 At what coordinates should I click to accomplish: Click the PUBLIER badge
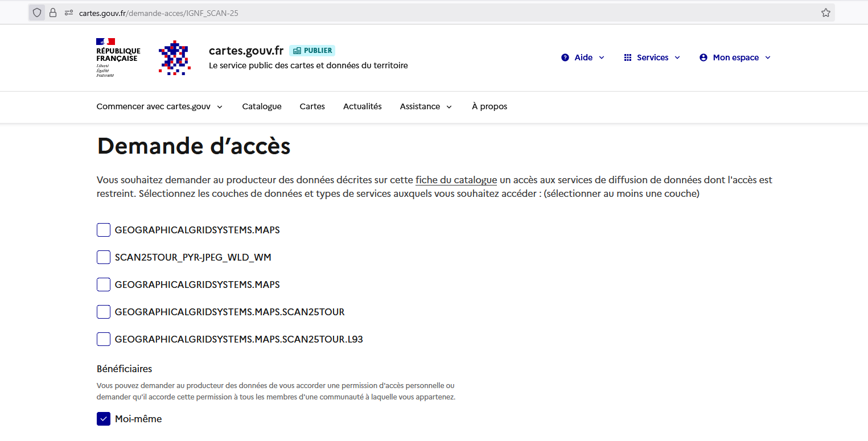312,50
